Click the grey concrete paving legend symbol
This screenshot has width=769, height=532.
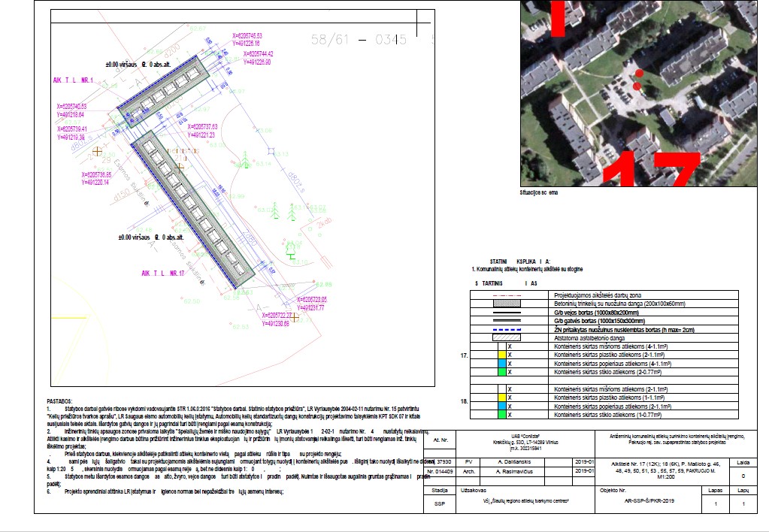507,304
